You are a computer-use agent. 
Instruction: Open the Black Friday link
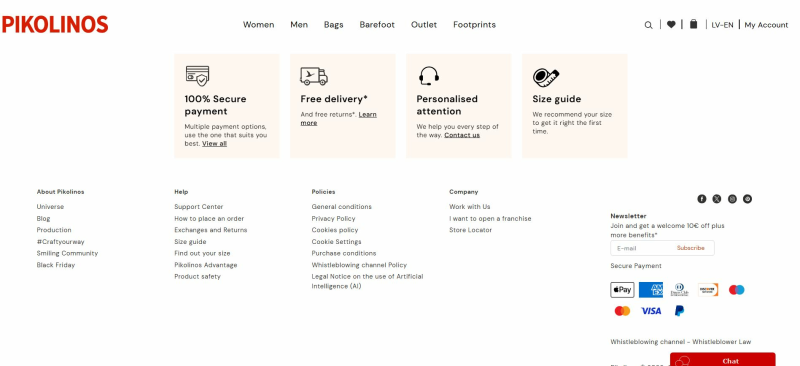56,265
